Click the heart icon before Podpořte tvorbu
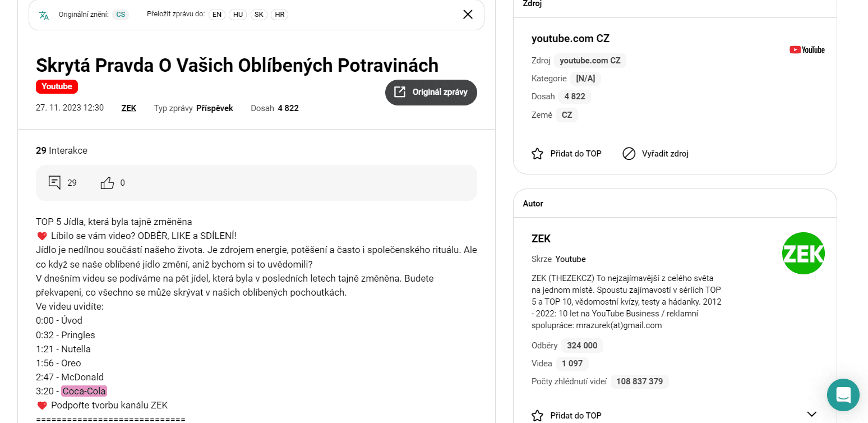Screen dimensions: 868x423 (42, 405)
